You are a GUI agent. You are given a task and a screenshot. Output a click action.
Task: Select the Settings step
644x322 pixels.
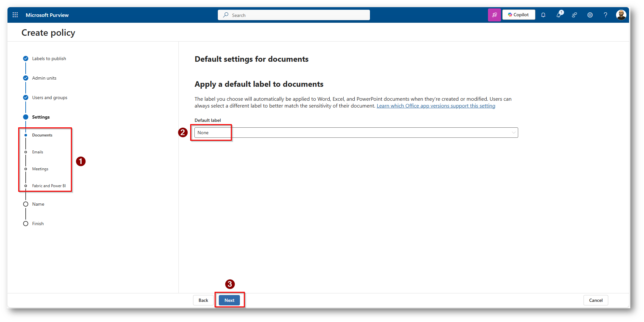(41, 117)
